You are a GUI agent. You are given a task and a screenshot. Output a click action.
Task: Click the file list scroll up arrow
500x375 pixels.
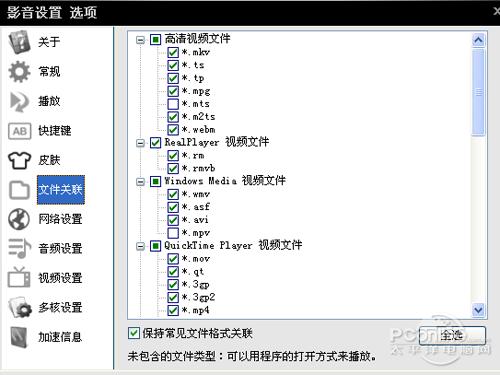pyautogui.click(x=478, y=40)
